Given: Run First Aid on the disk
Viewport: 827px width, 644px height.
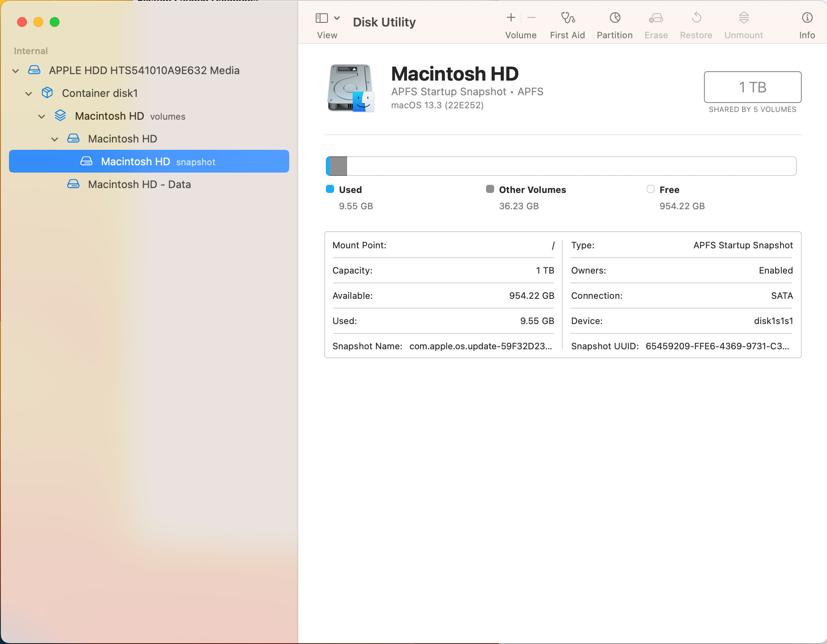Looking at the screenshot, I should (568, 18).
